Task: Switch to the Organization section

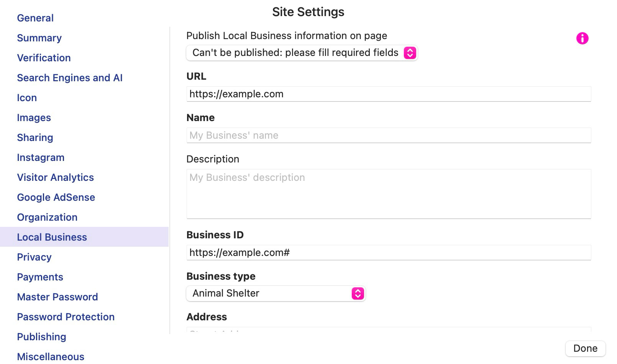Action: [x=47, y=217]
